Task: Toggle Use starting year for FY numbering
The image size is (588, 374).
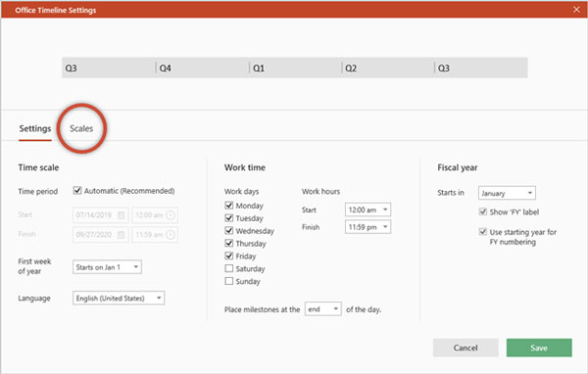Action: tap(483, 232)
